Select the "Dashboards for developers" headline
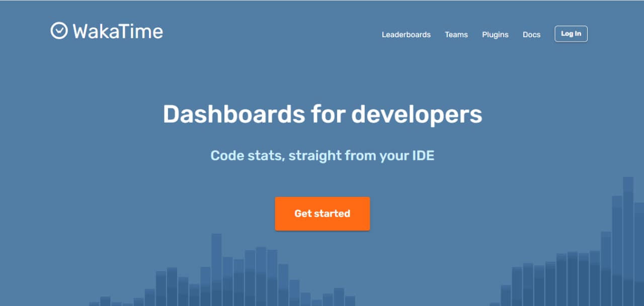Viewport: 644px width, 306px height. point(323,114)
